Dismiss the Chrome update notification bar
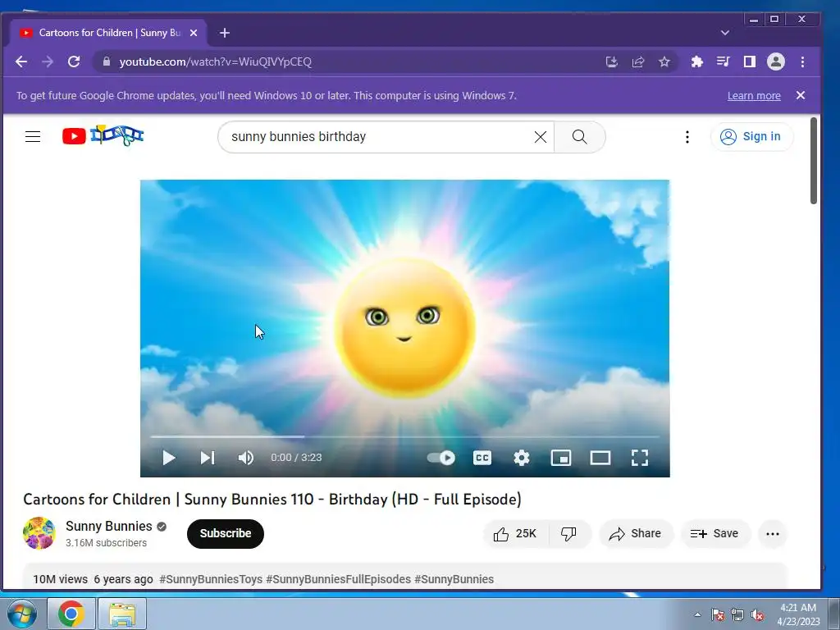Screen dimensions: 840x630 tap(801, 95)
